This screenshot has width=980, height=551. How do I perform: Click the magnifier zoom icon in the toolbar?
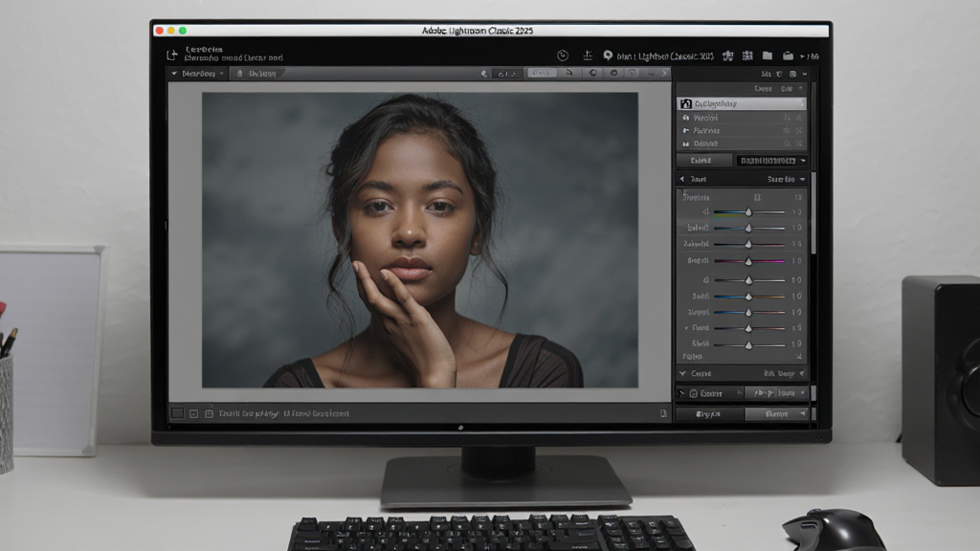483,74
